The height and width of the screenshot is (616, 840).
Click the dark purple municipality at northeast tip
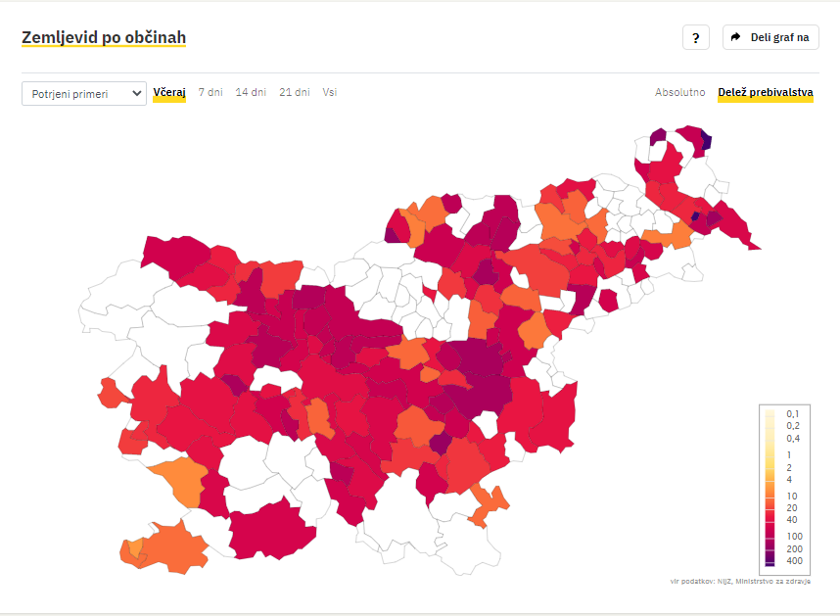pyautogui.click(x=706, y=141)
